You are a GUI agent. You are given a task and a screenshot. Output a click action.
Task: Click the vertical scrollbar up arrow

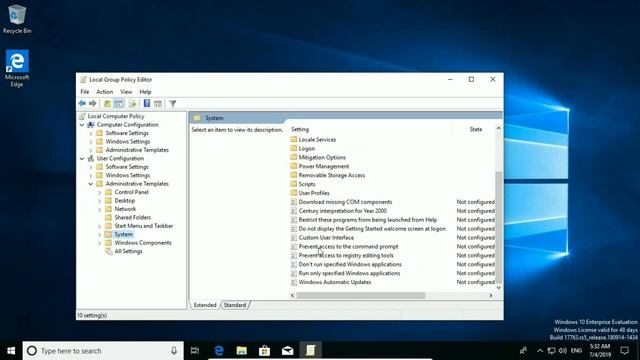coord(498,129)
